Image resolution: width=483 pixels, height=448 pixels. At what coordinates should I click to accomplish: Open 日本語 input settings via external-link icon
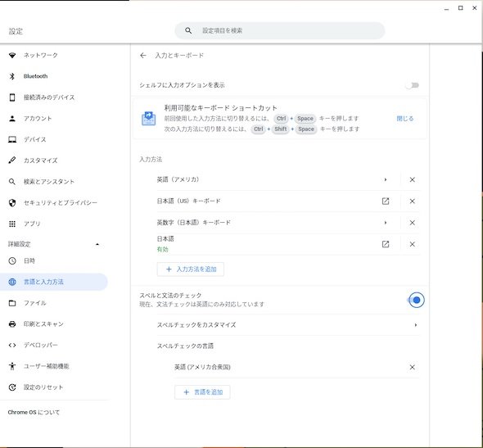point(386,244)
